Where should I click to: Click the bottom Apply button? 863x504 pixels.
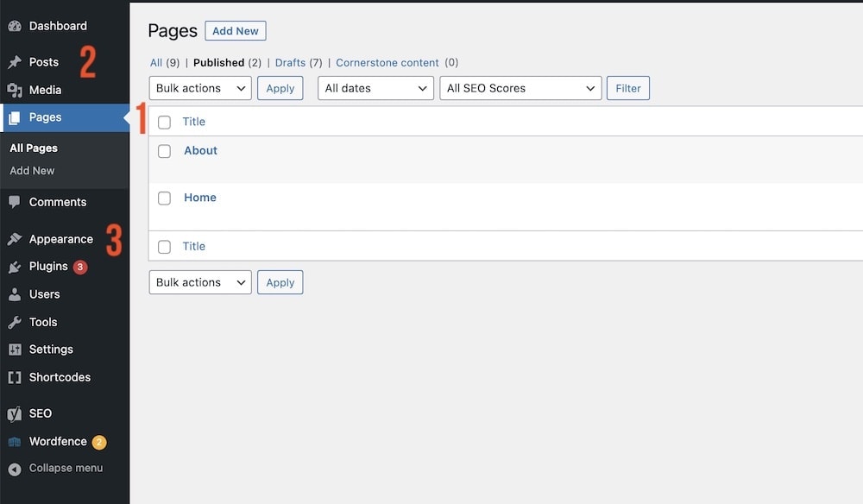[x=280, y=282]
